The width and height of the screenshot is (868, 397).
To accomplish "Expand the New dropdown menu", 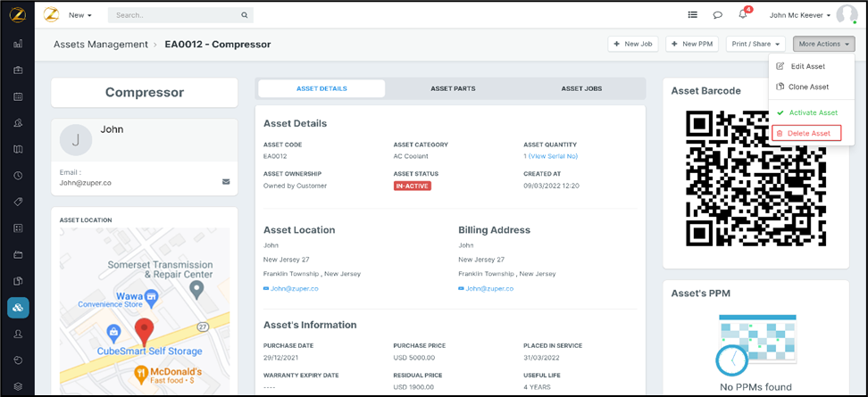I will 80,15.
